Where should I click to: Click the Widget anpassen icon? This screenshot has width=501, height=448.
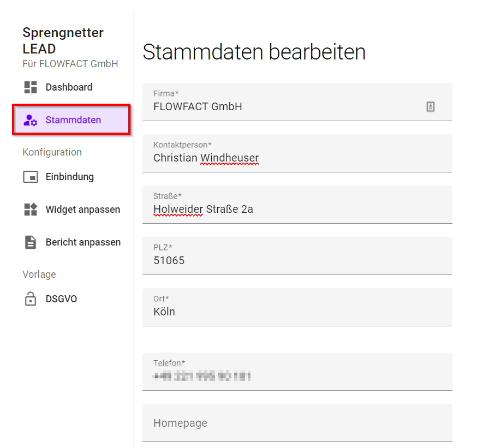[x=31, y=210]
